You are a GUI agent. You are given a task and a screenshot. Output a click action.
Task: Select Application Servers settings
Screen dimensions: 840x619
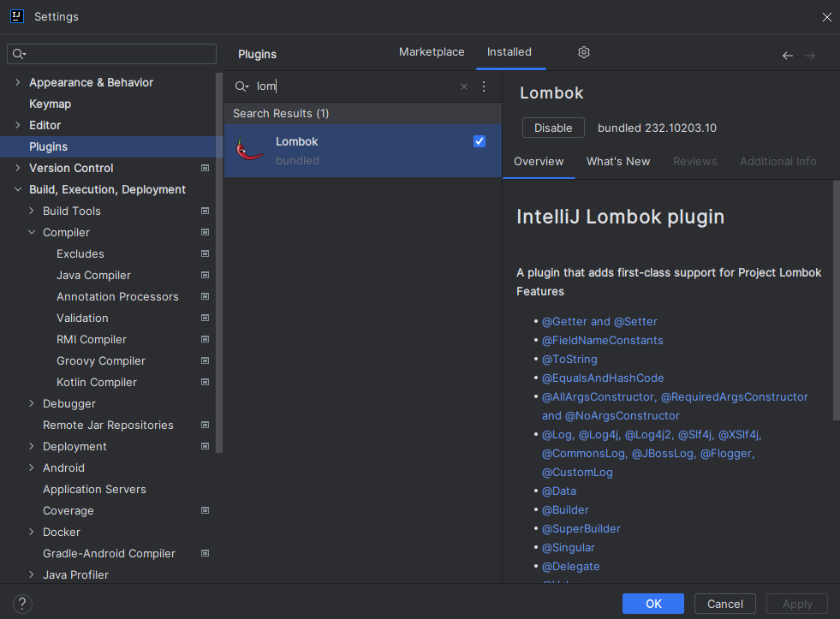[94, 490]
